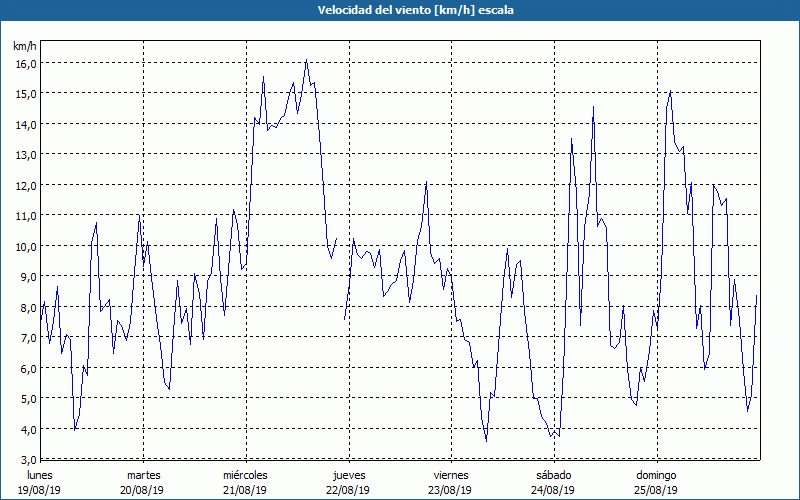Select the 3,0 y-axis value

coord(28,459)
